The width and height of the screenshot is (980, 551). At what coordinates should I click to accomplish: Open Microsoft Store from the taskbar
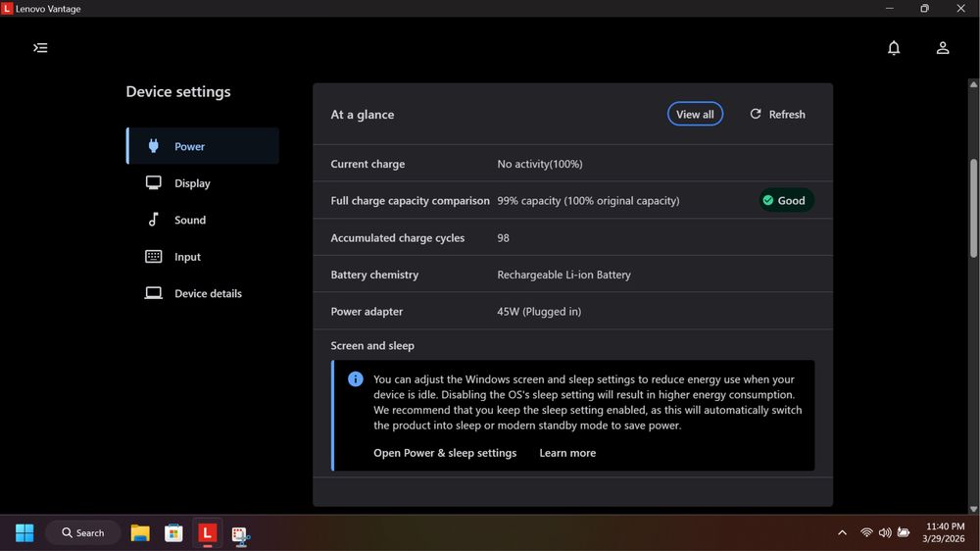point(173,533)
